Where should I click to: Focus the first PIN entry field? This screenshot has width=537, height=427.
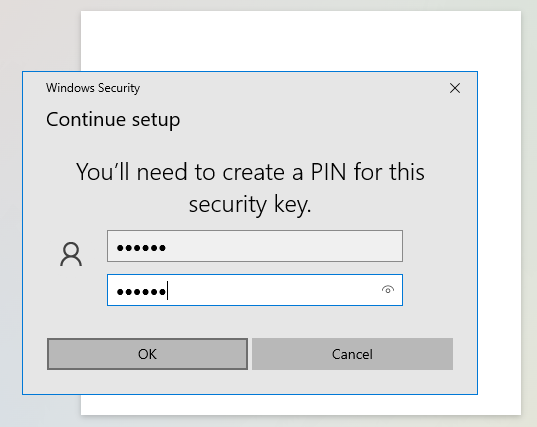click(x=255, y=246)
